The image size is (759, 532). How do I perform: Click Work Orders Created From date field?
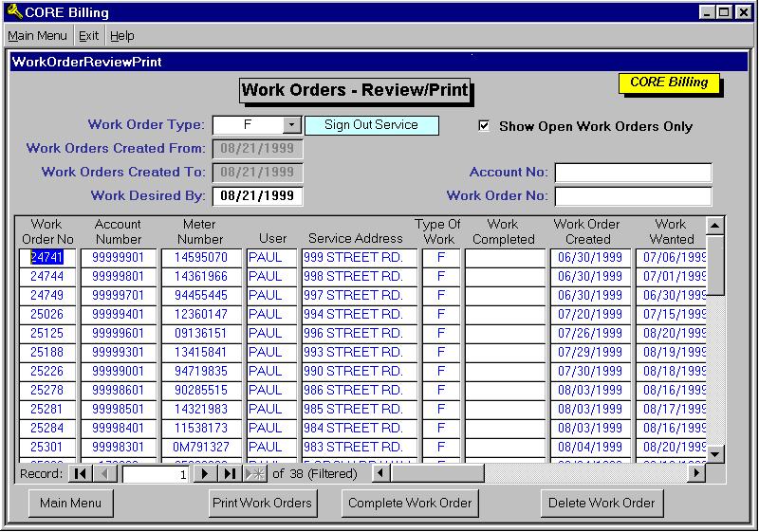(257, 149)
